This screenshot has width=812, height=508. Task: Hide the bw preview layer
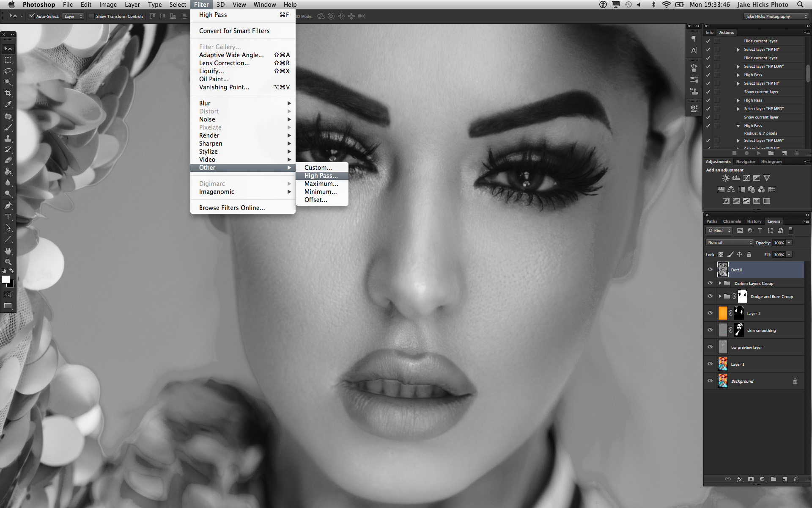[710, 347]
